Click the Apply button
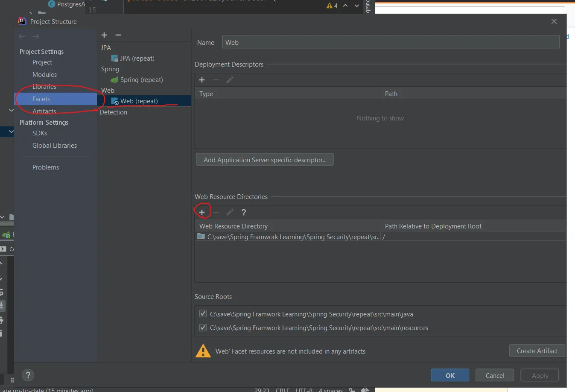Screen dimensions: 575x392 [x=540, y=375]
